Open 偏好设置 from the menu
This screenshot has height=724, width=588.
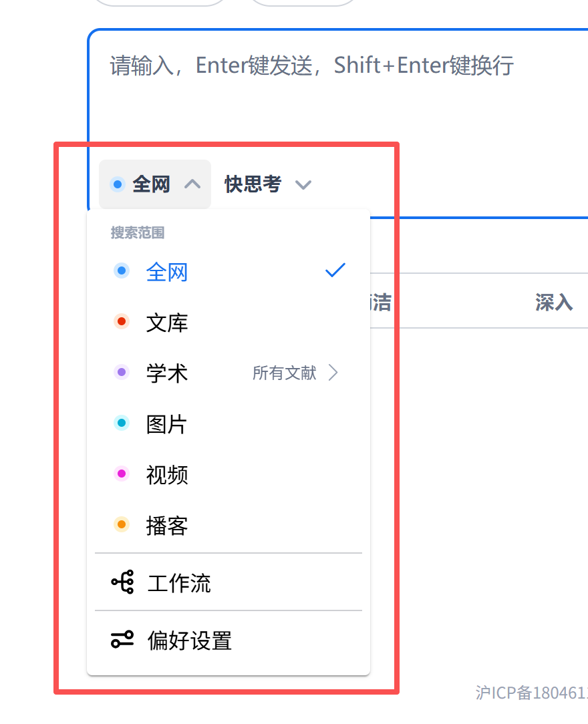click(189, 640)
